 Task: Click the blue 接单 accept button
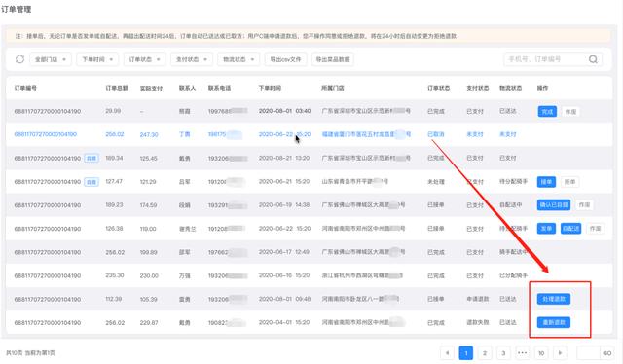click(546, 182)
